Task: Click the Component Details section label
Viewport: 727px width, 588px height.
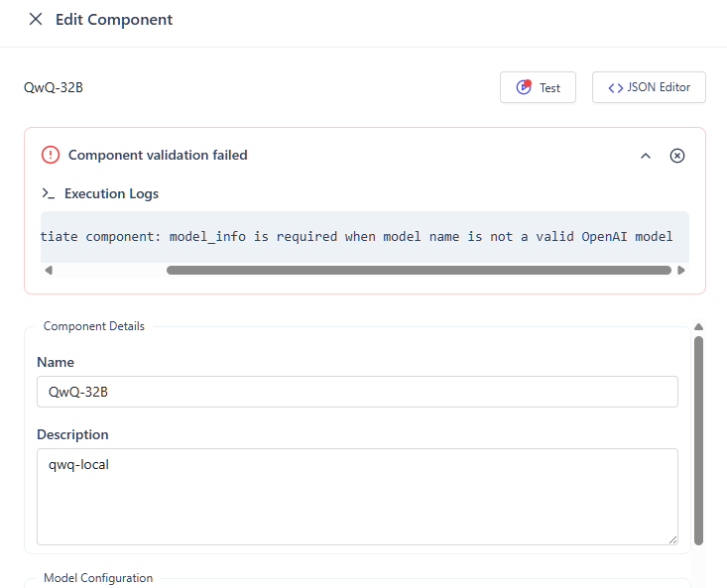Action: [x=94, y=326]
